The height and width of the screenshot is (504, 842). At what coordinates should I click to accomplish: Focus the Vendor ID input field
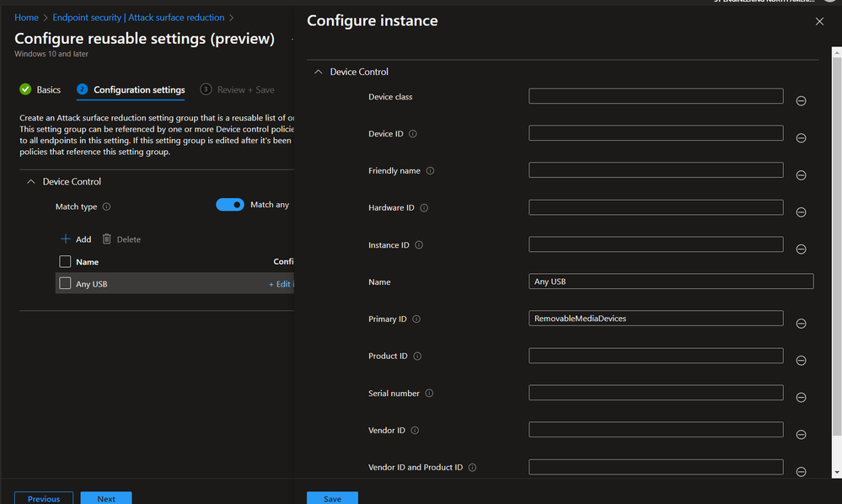click(x=656, y=429)
